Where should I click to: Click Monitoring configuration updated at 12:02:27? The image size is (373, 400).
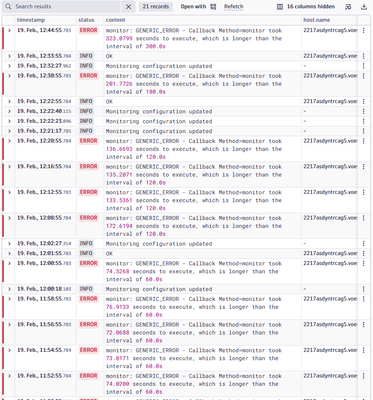click(159, 244)
